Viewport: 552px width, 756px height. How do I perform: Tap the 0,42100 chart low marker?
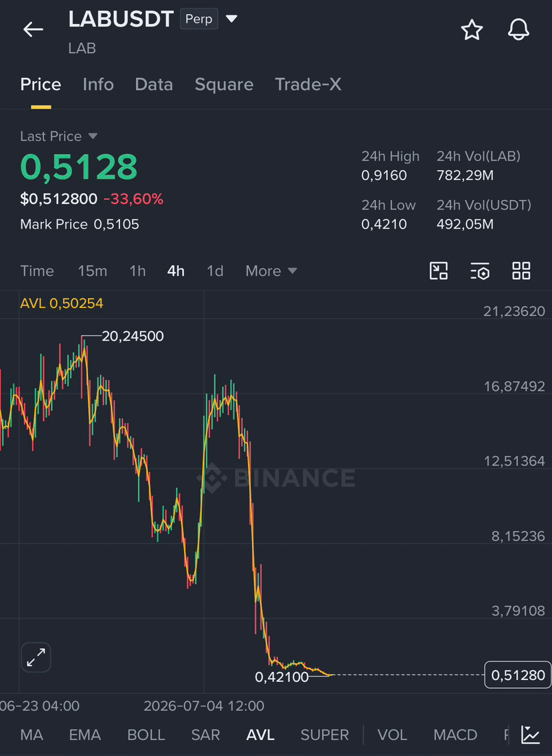pos(281,677)
